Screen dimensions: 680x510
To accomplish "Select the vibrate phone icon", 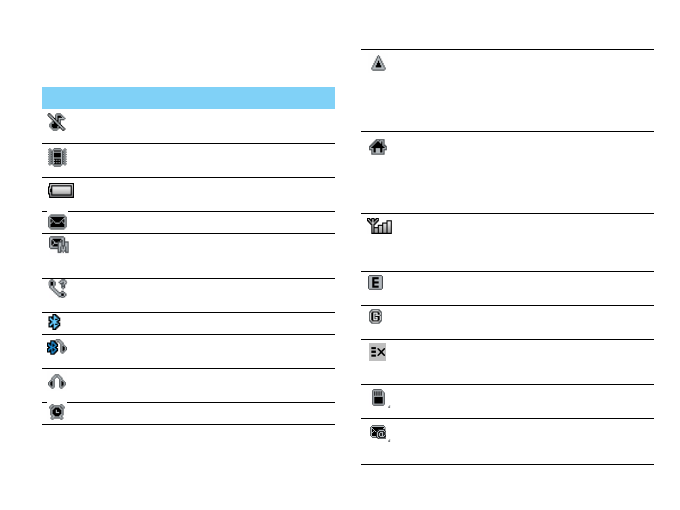I will pyautogui.click(x=56, y=158).
